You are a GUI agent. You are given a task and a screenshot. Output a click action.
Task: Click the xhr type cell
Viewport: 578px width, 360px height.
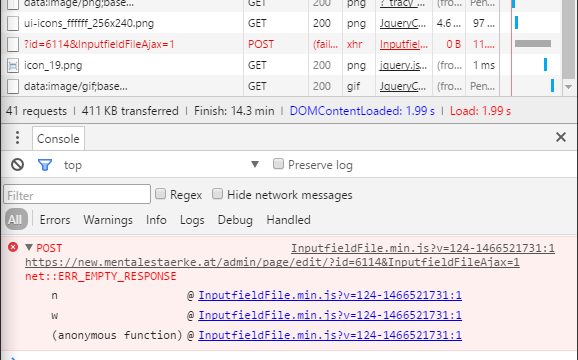tap(354, 44)
